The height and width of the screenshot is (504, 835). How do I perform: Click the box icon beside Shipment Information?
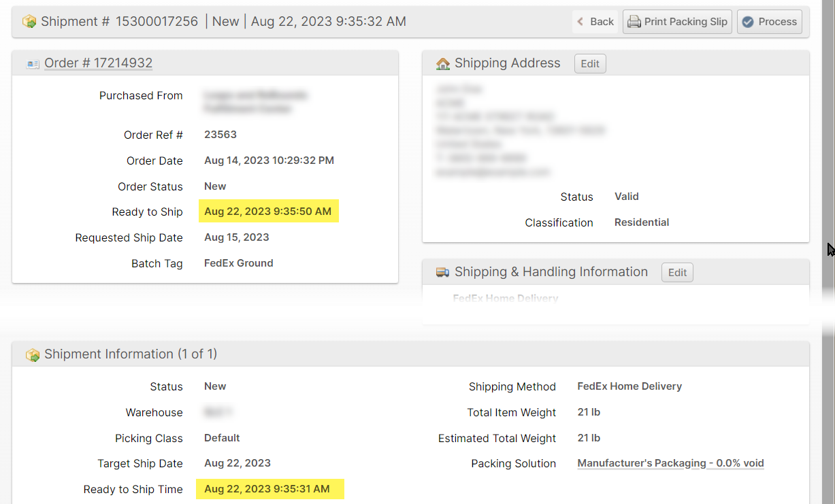click(x=32, y=355)
